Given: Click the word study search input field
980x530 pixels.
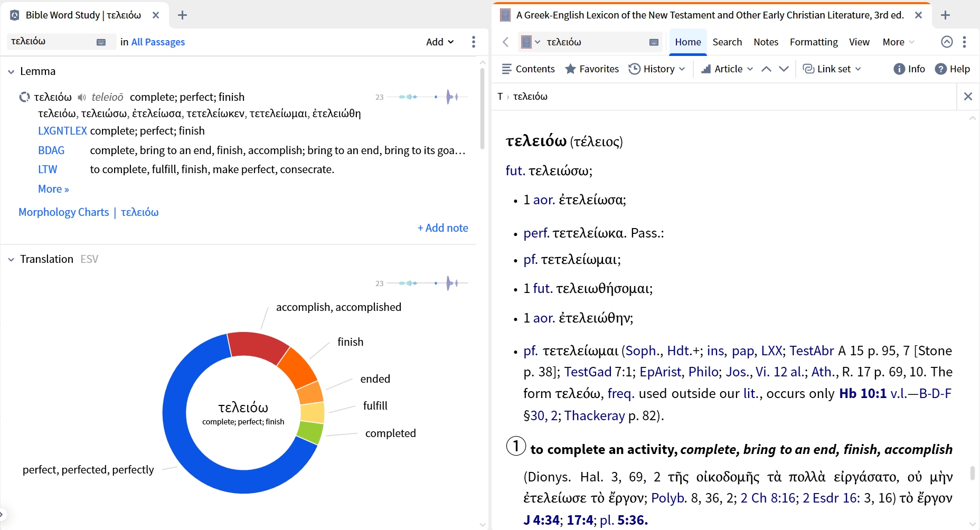Looking at the screenshot, I should click(52, 42).
